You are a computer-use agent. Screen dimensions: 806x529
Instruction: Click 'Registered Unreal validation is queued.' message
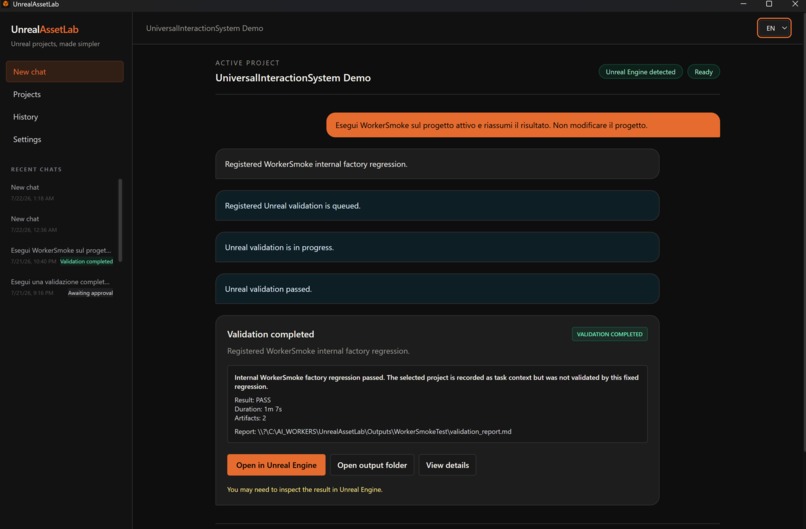[x=437, y=206]
